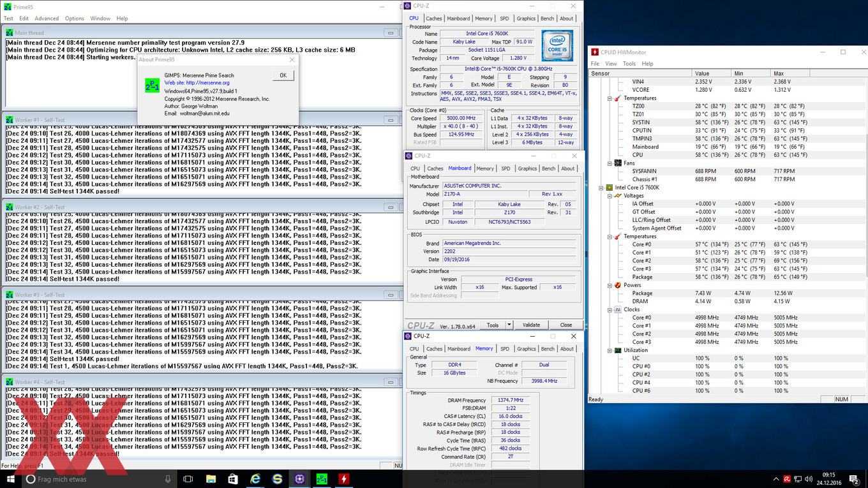The height and width of the screenshot is (488, 868).
Task: Click the Utilization category icon in HWMonitor
Action: 617,350
